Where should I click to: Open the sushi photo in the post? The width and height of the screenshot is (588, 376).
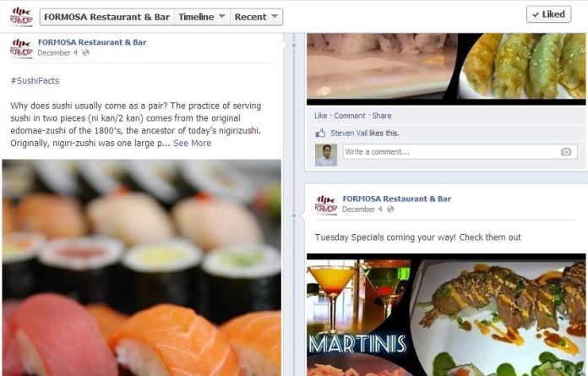(x=142, y=268)
